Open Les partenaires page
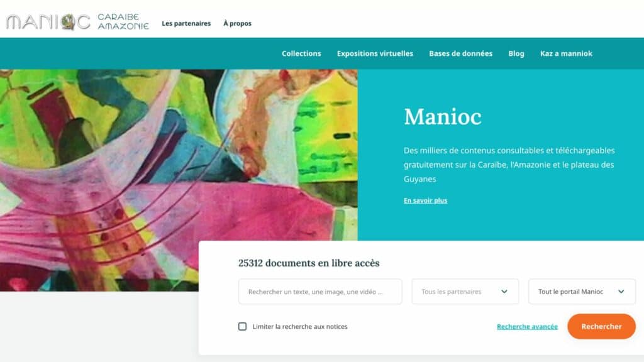 point(186,23)
